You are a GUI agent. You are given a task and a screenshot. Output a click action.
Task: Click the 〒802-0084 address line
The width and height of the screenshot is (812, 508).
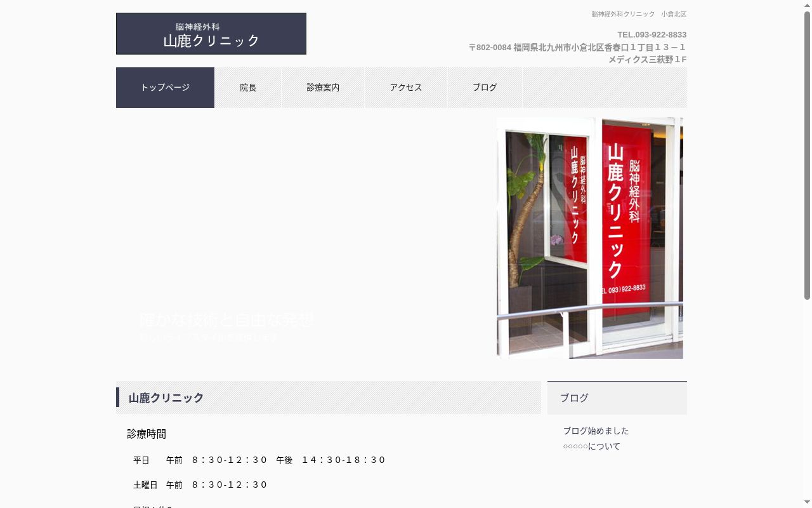(577, 47)
